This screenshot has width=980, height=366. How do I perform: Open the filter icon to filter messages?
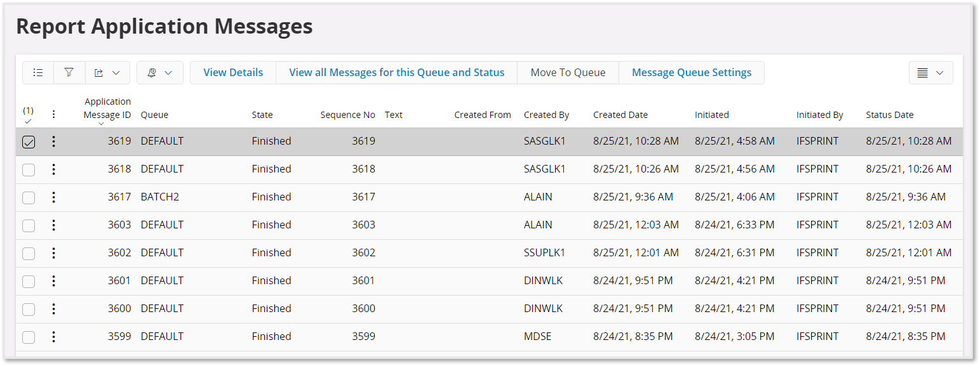(x=69, y=72)
